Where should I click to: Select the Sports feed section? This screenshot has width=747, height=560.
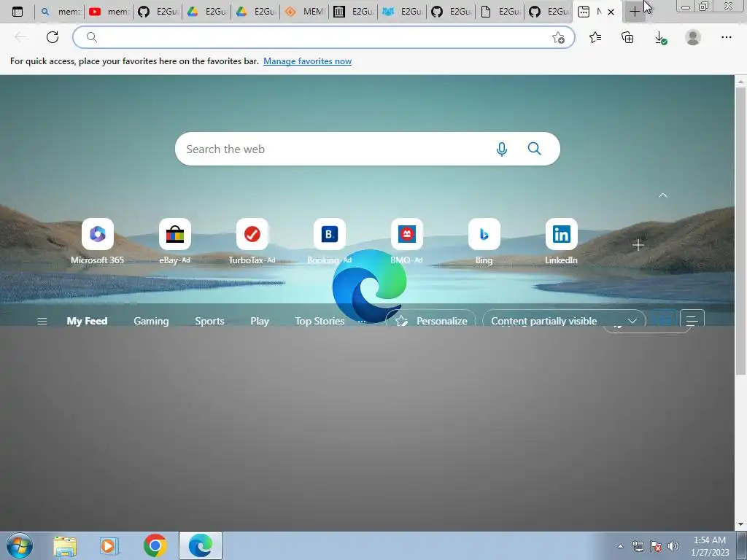click(x=209, y=321)
